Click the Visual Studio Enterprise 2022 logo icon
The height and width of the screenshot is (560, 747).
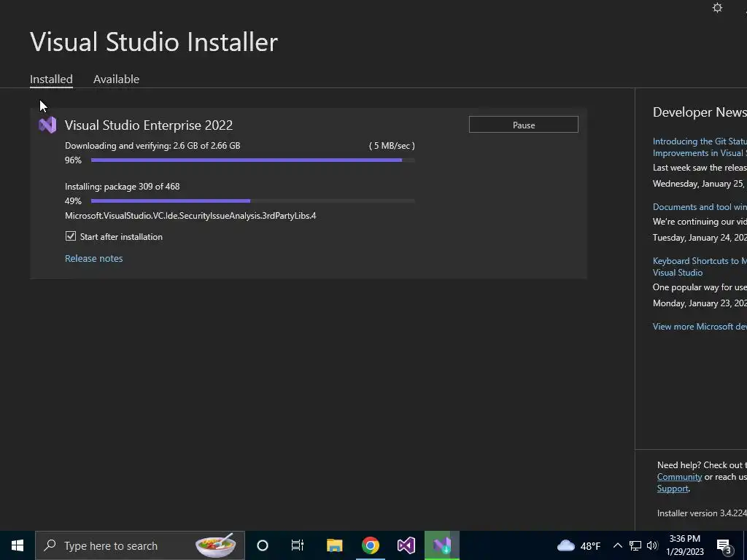pos(47,125)
